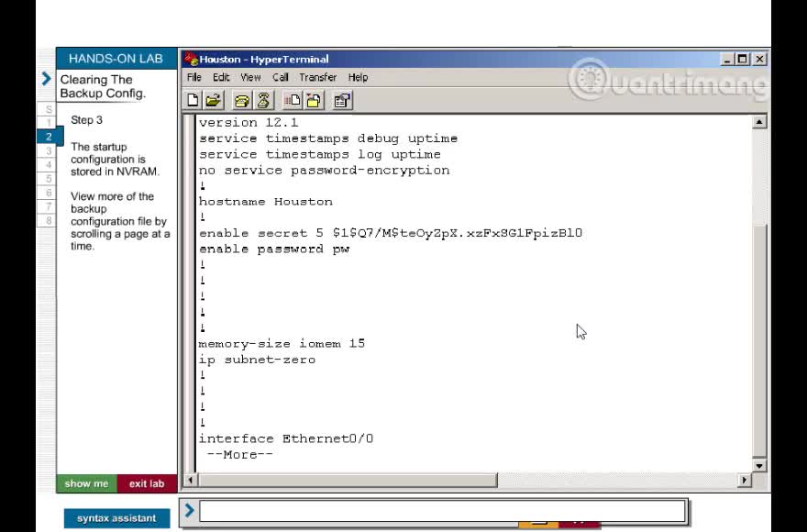Select lab step 4 tab
Viewport: 807px width, 532px height.
pyautogui.click(x=47, y=164)
